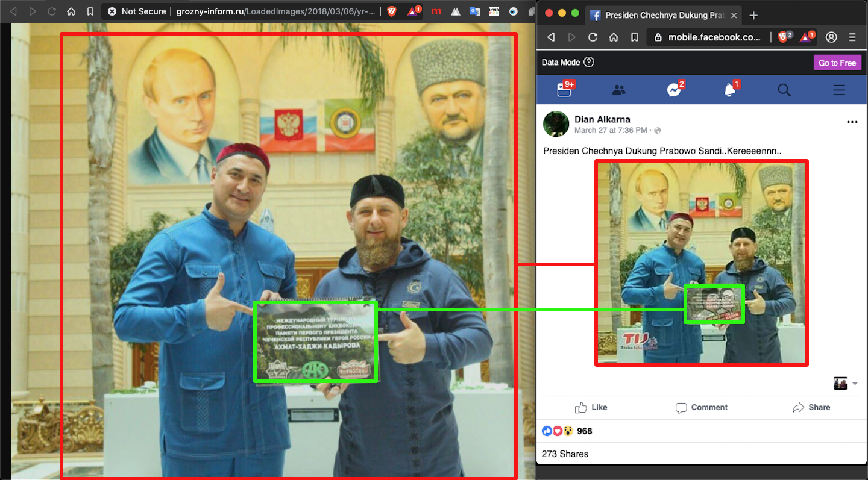Open Facebook friends requests icon

pyautogui.click(x=618, y=90)
